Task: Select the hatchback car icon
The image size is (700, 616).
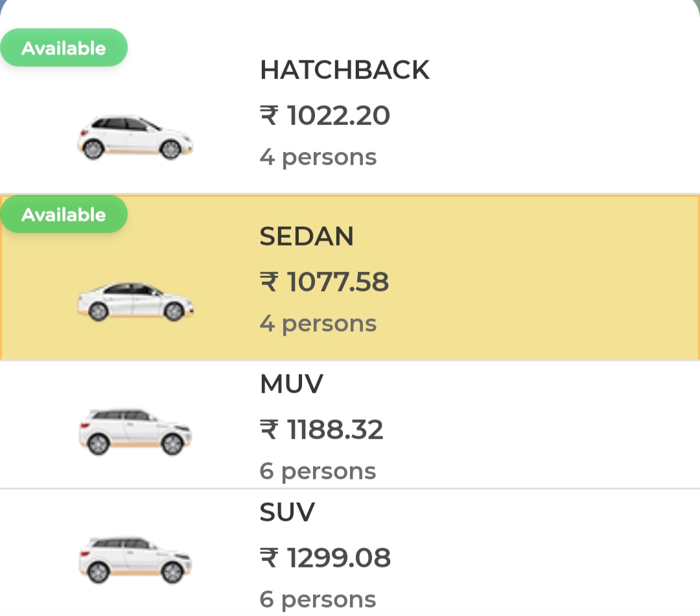Action: [135, 137]
